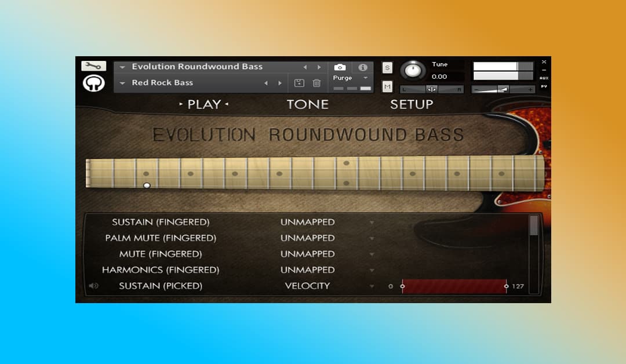Select the Sustain (Fingered) articulation

click(161, 222)
